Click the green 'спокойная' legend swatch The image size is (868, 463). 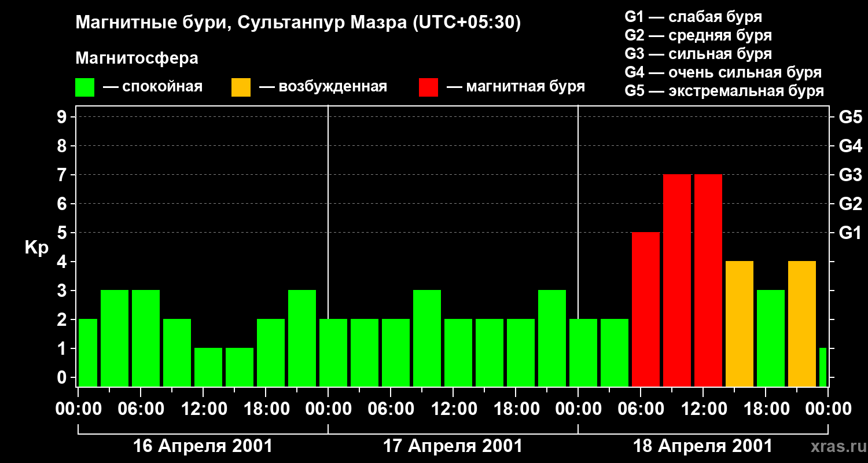[85, 87]
